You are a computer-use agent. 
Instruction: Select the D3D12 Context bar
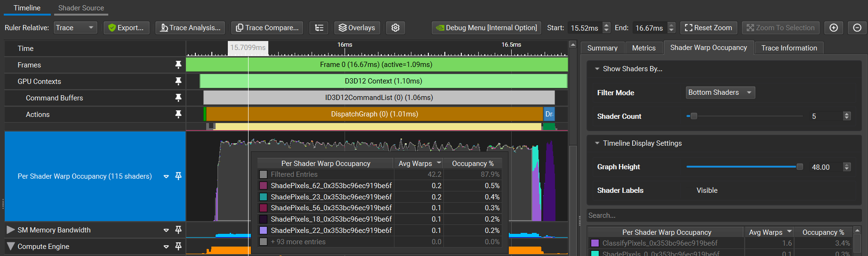[x=383, y=81]
